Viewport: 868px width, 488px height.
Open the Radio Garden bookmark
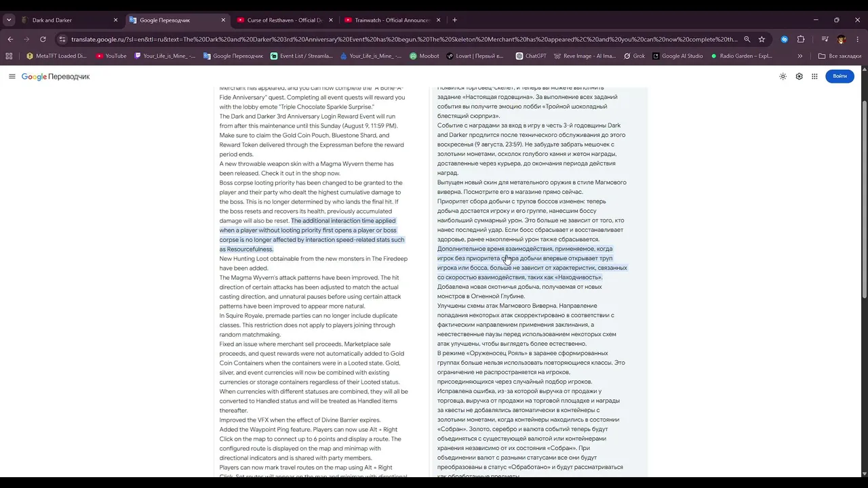[741, 56]
